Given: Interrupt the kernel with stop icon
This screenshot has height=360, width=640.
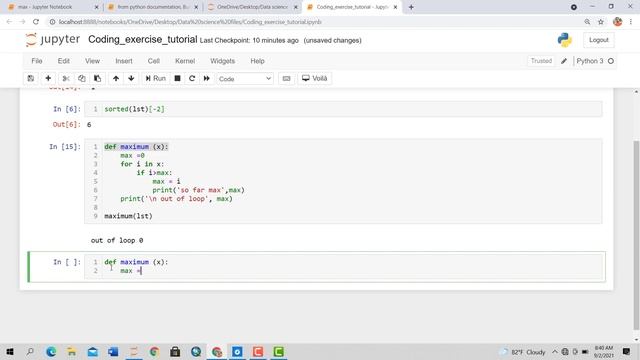Looking at the screenshot, I should 177,78.
